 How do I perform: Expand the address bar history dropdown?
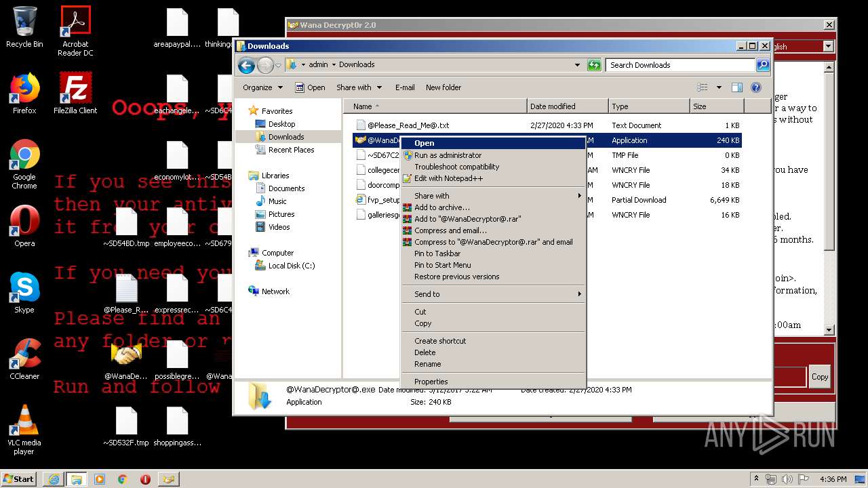577,65
